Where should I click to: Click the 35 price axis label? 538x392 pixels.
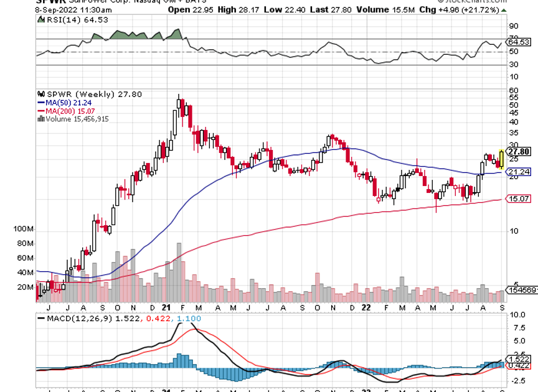click(x=514, y=133)
